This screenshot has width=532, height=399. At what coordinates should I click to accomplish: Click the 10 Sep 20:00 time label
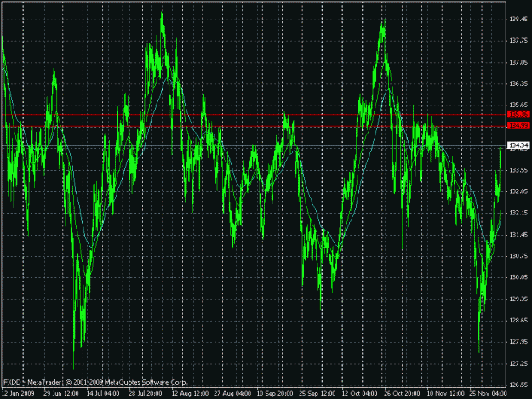275,394
